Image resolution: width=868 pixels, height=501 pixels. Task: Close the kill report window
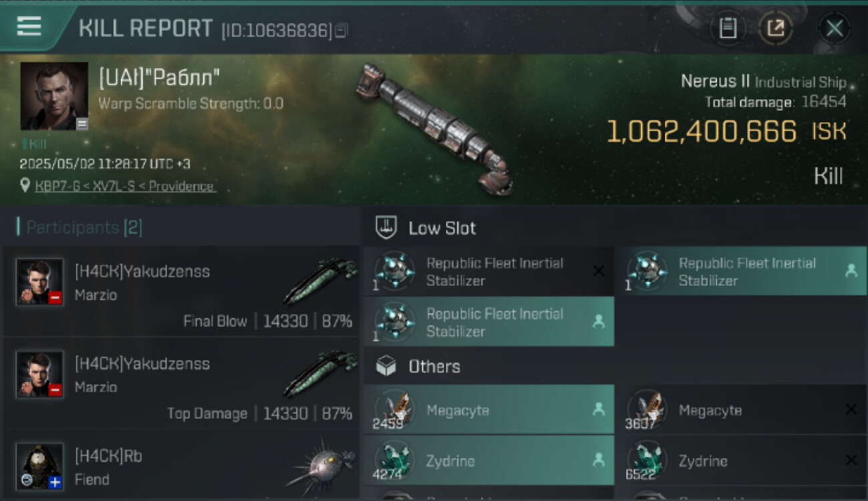coord(834,28)
